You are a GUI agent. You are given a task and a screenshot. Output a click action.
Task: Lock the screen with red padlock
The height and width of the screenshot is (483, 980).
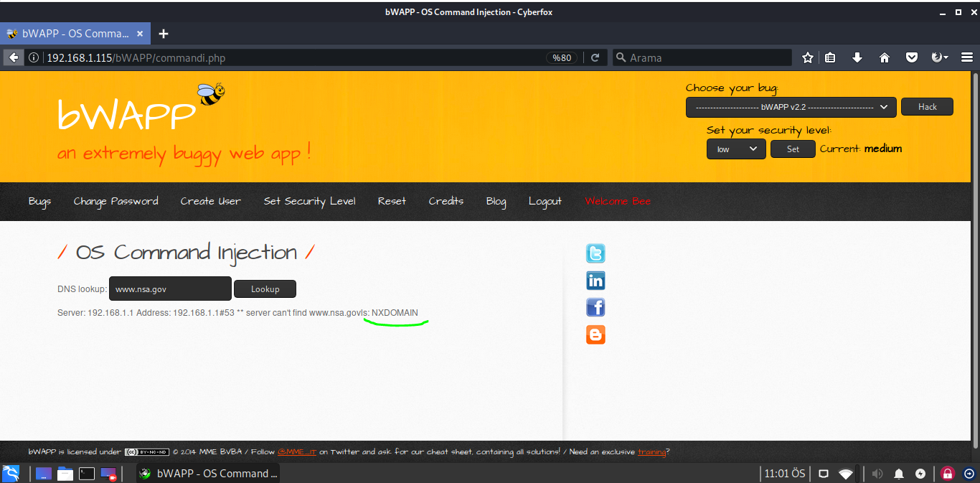coord(948,474)
